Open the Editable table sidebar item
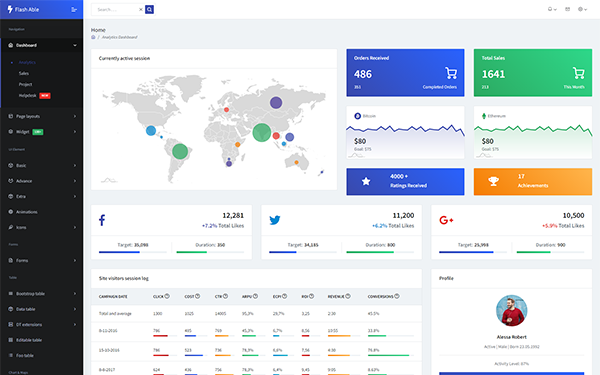This screenshot has width=600, height=375. (x=42, y=340)
